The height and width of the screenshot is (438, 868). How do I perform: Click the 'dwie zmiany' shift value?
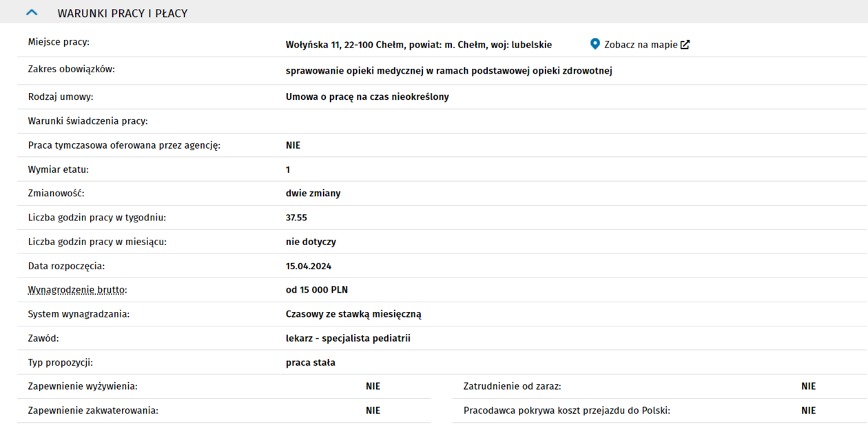point(313,194)
